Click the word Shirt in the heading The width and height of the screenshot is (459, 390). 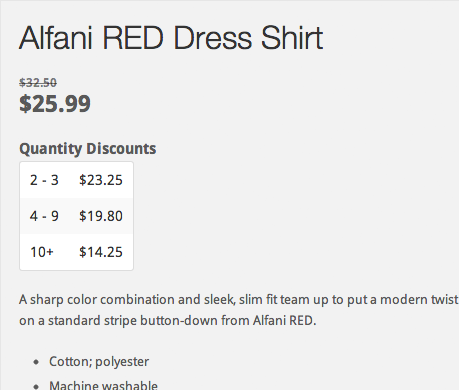292,38
